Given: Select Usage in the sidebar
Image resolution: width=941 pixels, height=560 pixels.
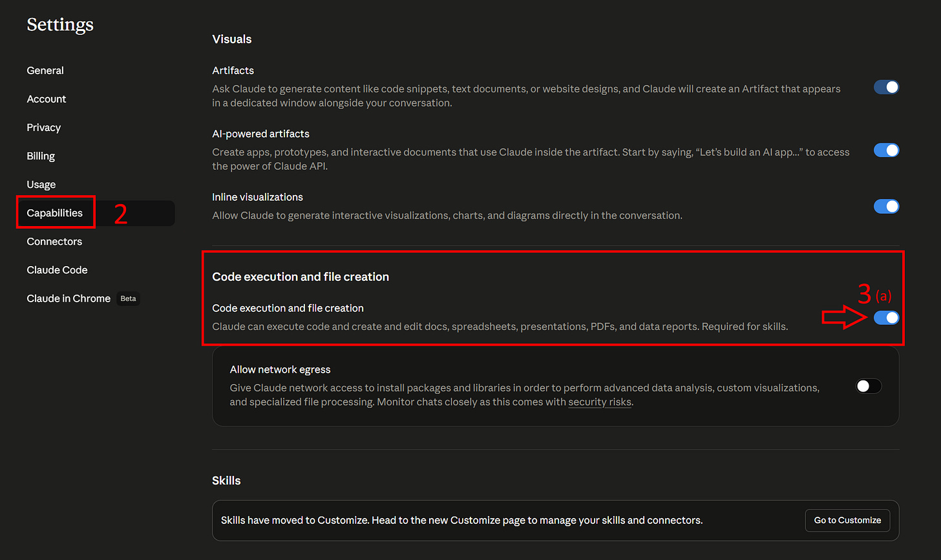Looking at the screenshot, I should point(41,184).
